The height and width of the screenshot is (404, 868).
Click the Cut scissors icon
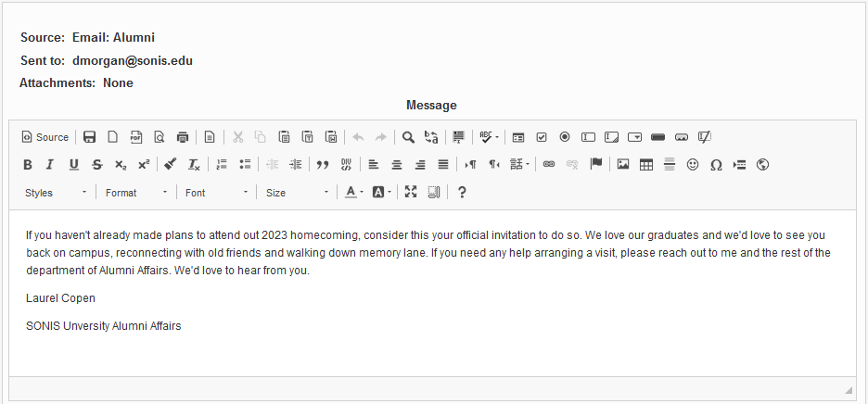pos(238,137)
